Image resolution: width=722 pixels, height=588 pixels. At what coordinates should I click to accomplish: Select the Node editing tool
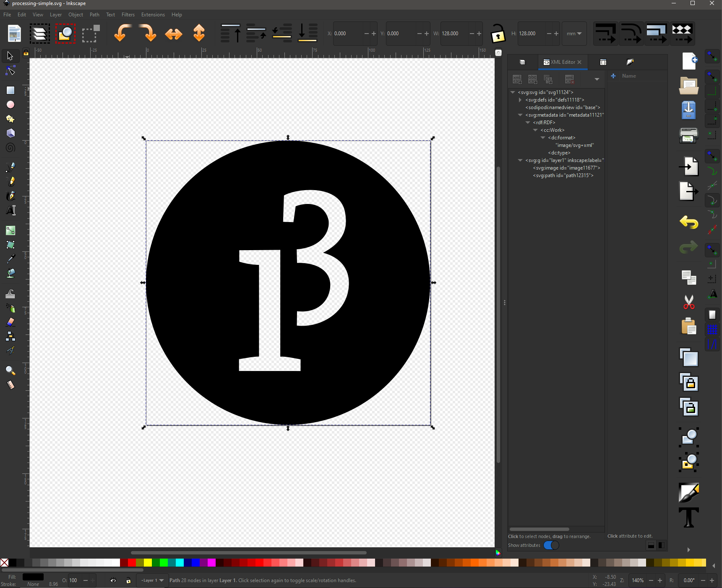(10, 70)
